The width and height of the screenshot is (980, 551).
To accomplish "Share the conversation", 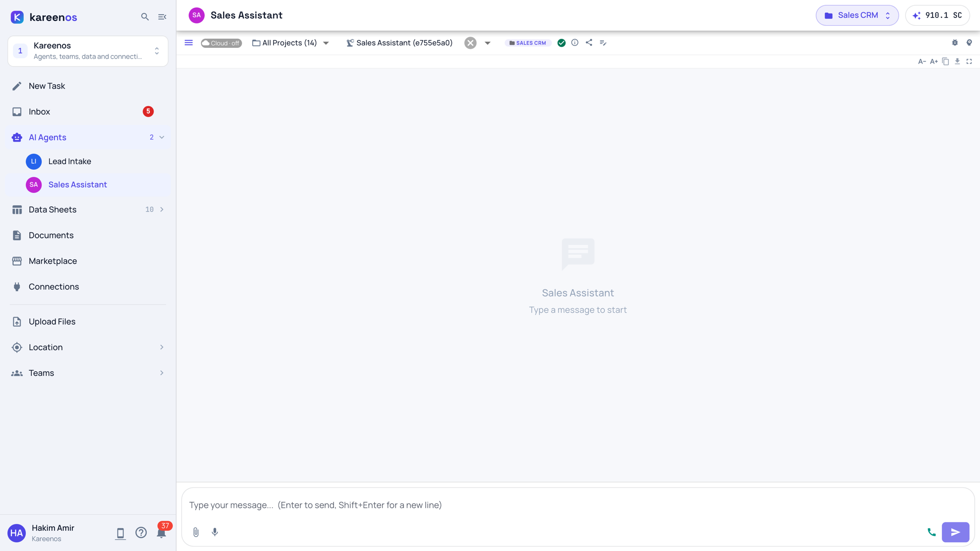I will 589,43.
